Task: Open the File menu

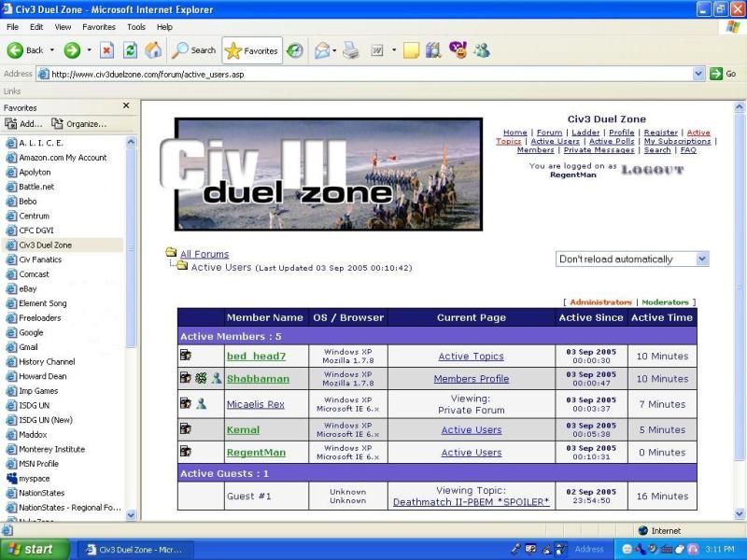Action: tap(12, 27)
